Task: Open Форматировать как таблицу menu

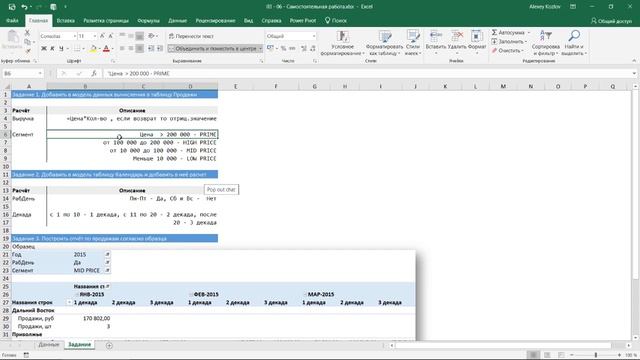Action: tap(384, 43)
